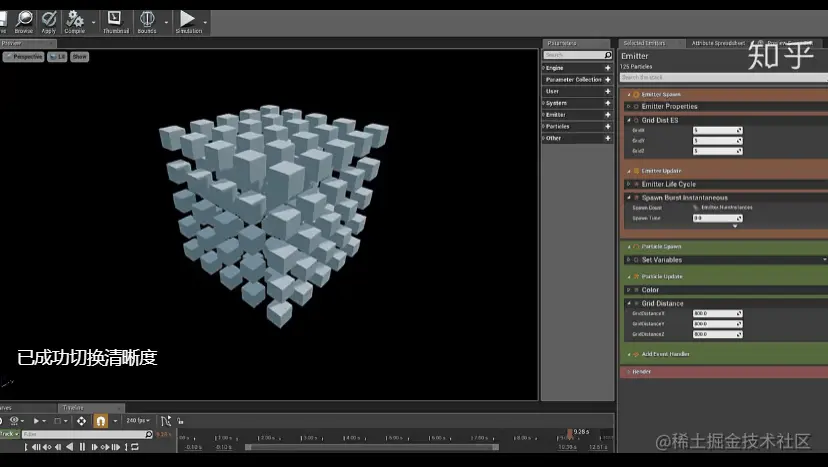Toggle timeline snapping magnet icon
Image resolution: width=828 pixels, height=467 pixels.
(100, 421)
